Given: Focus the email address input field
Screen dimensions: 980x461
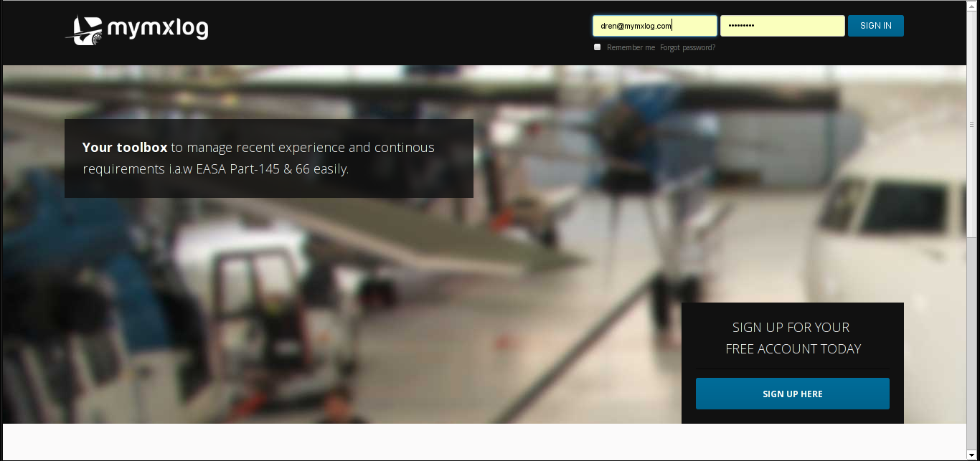Looking at the screenshot, I should pyautogui.click(x=654, y=26).
